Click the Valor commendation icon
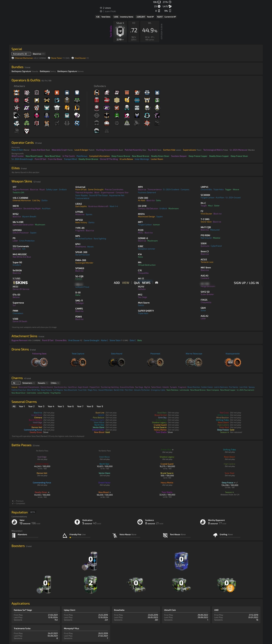 [14, 522]
